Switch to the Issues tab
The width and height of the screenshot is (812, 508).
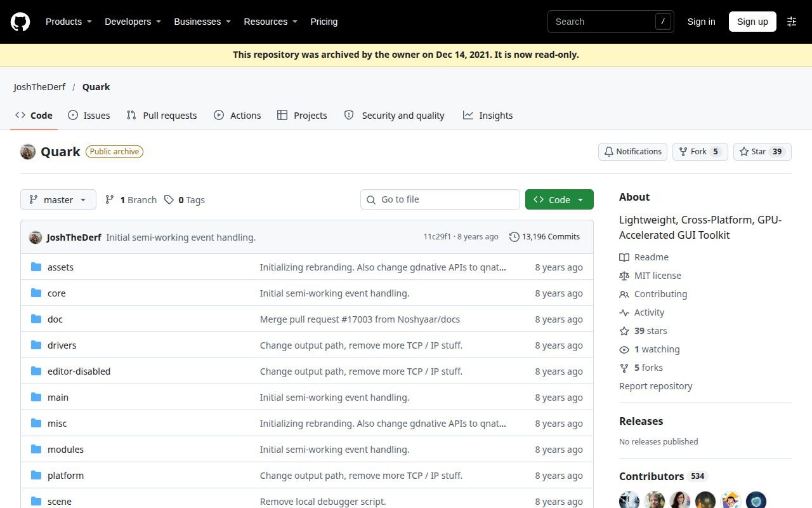[89, 116]
